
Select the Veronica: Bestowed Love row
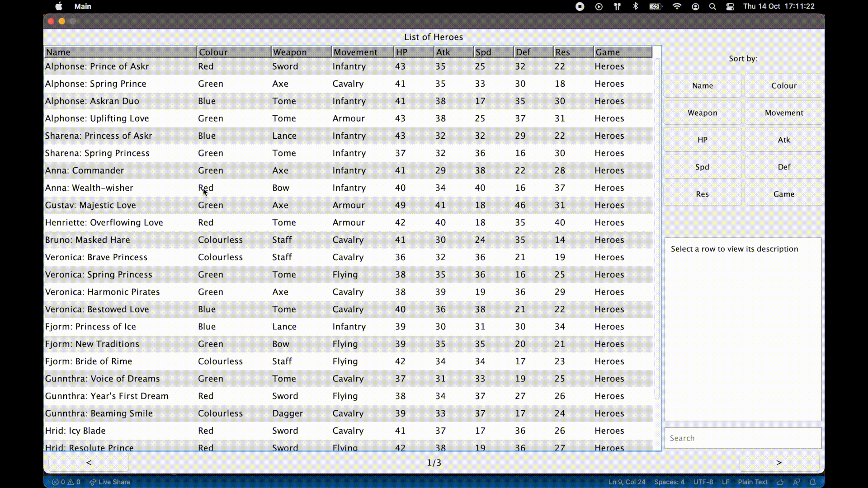349,310
